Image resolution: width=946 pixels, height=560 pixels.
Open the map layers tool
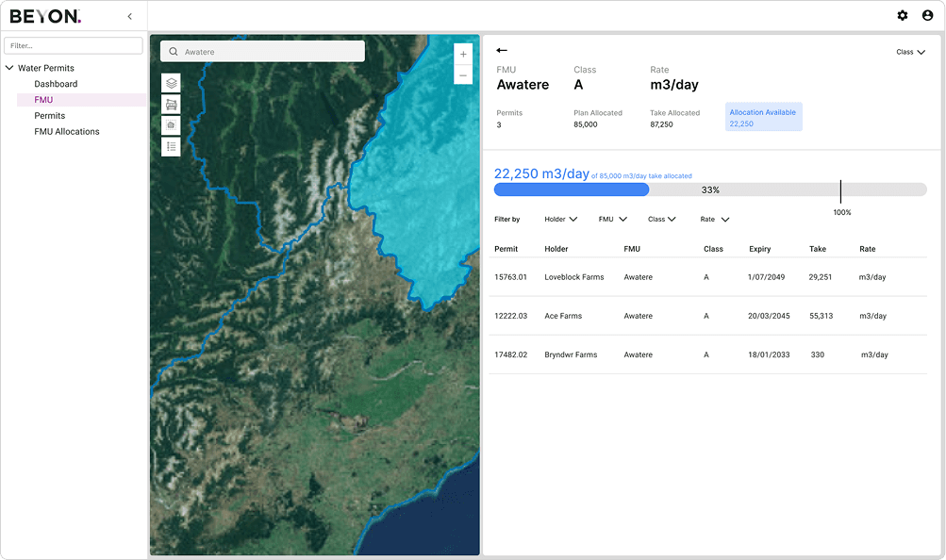(x=171, y=83)
